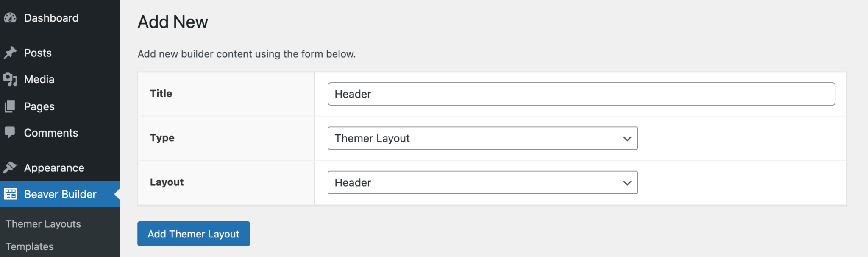
Task: Click the Dashboard pie-chart icon
Action: coord(11,18)
